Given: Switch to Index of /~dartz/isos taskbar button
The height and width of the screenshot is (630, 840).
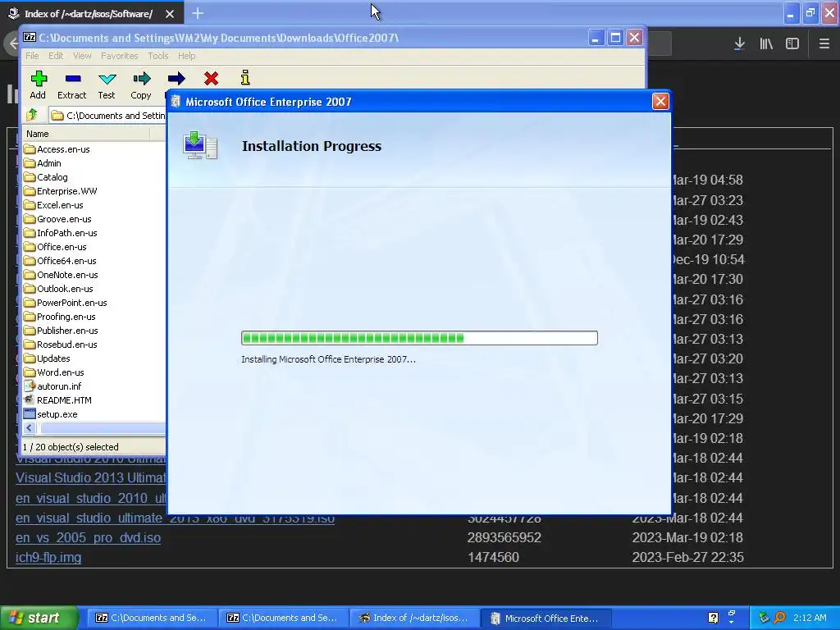Looking at the screenshot, I should (414, 618).
